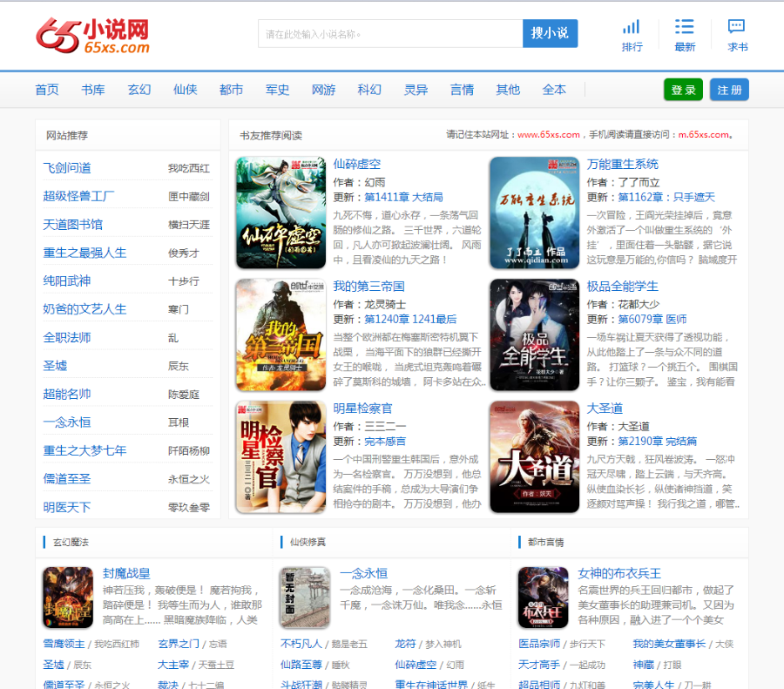Open 重生之最强人生 in site recommendations
The height and width of the screenshot is (689, 784).
[84, 253]
